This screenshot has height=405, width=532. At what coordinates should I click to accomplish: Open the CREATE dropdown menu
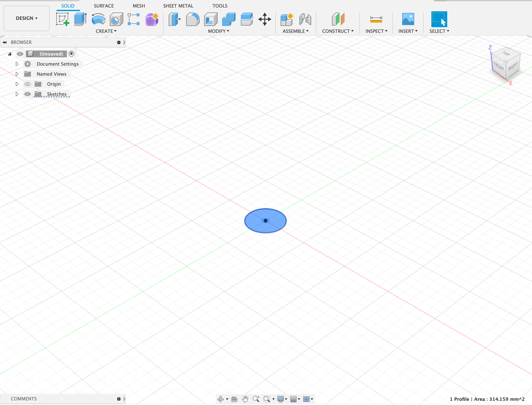pos(106,31)
